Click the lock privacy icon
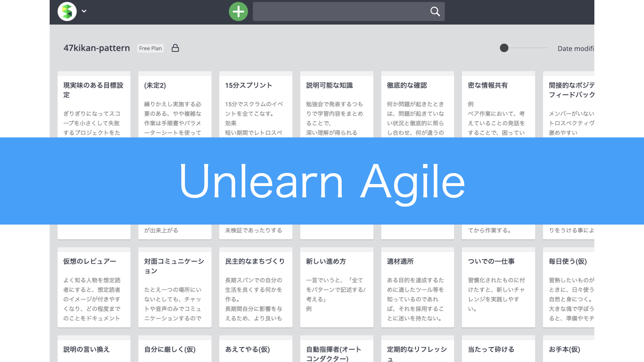The height and width of the screenshot is (362, 644). (x=175, y=48)
